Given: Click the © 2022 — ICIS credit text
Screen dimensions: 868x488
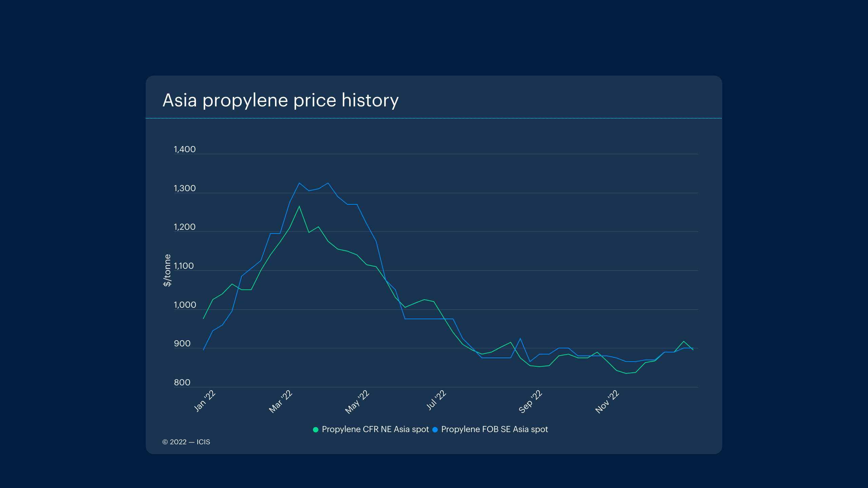Looking at the screenshot, I should [186, 442].
